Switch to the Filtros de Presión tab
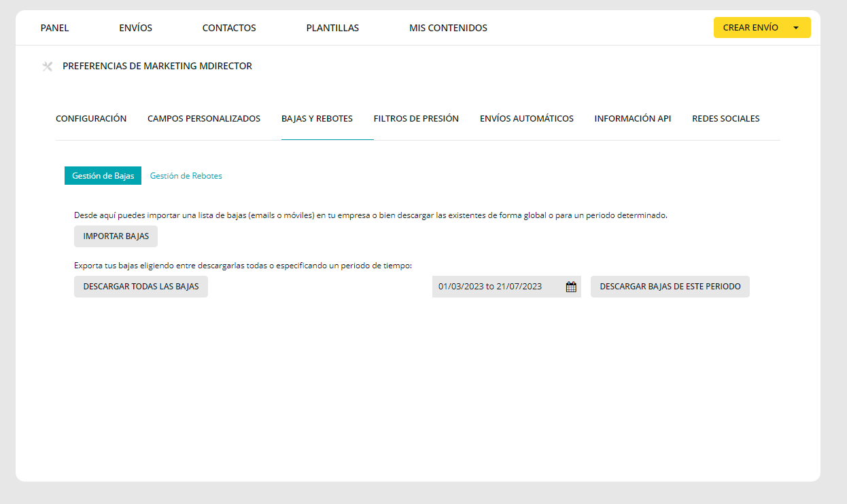This screenshot has height=504, width=847. point(416,119)
